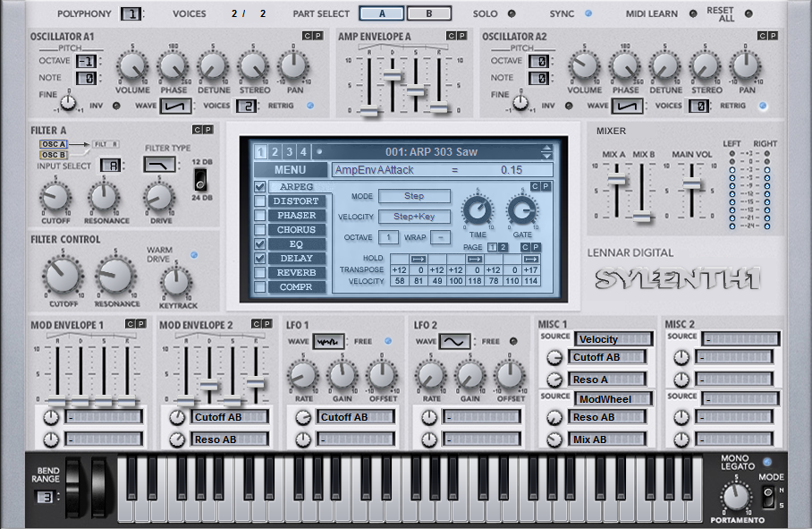Switch to preset bank 3
Image resolution: width=812 pixels, height=529 pixels.
pyautogui.click(x=289, y=152)
